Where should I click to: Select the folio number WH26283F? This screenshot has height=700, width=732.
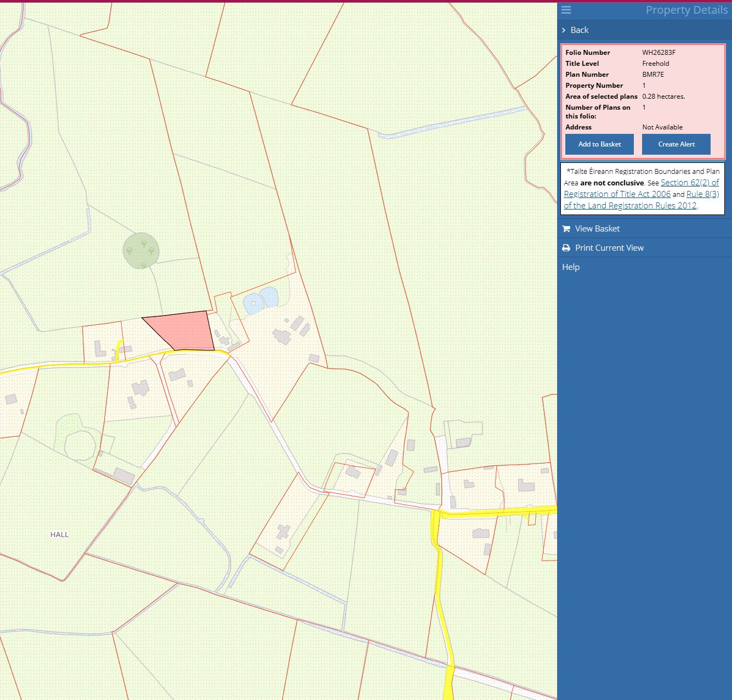659,53
